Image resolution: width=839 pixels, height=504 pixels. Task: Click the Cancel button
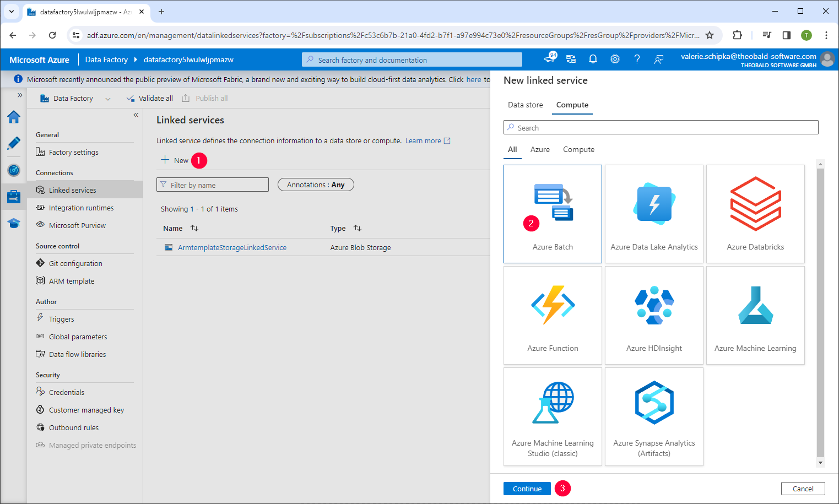(x=803, y=489)
